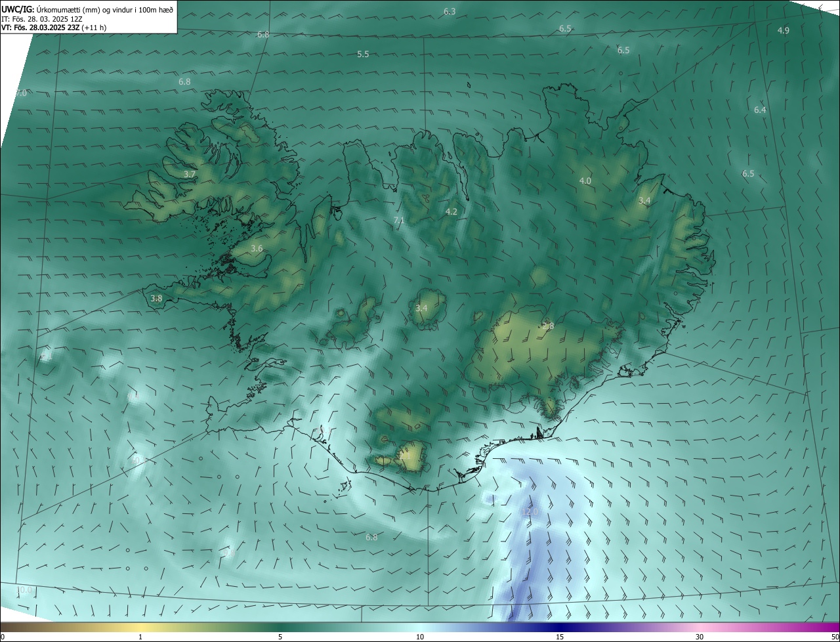Image resolution: width=840 pixels, height=642 pixels.
Task: Click the '3.8' value label
Action: [x=156, y=299]
